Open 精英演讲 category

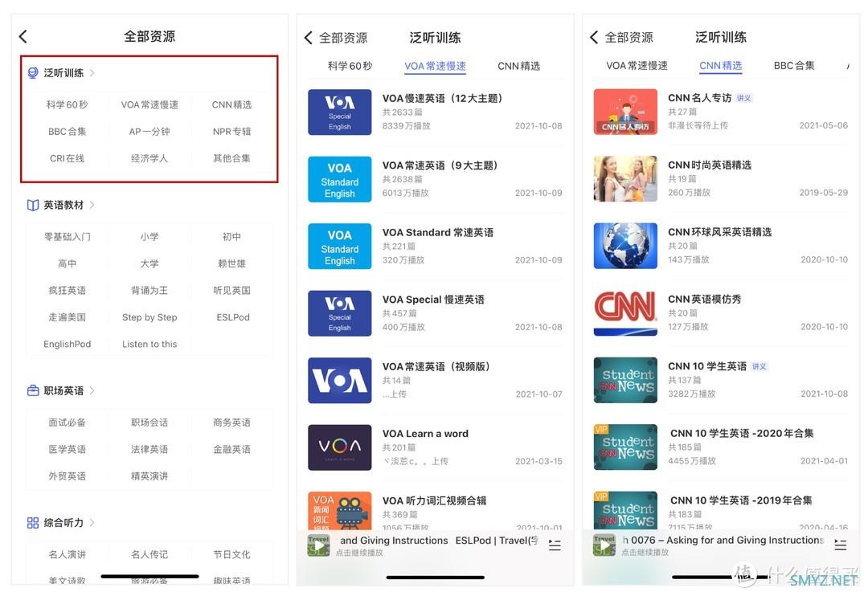149,476
